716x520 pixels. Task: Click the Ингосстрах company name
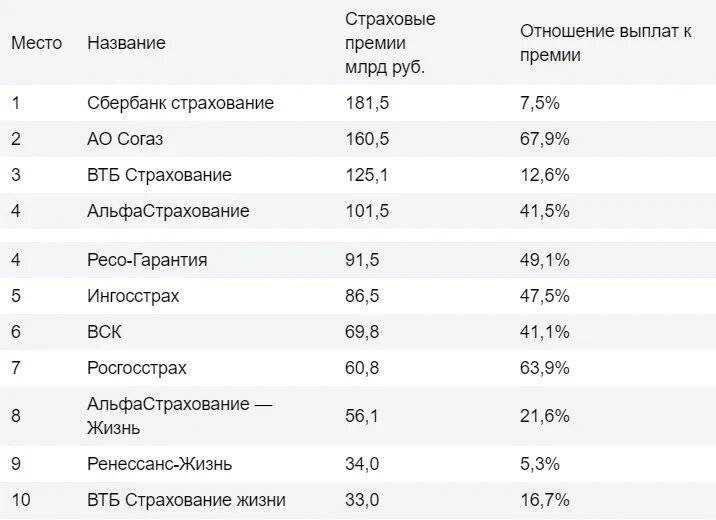coord(133,296)
